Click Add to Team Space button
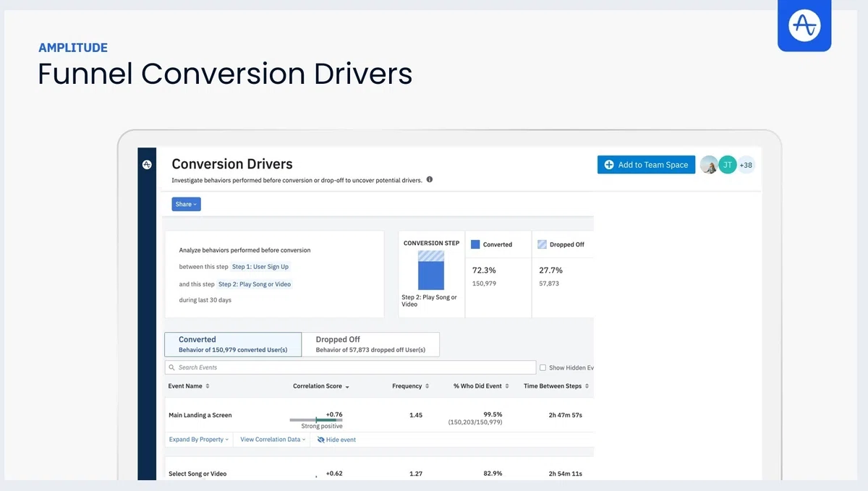Viewport: 868px width, 491px height. [646, 165]
